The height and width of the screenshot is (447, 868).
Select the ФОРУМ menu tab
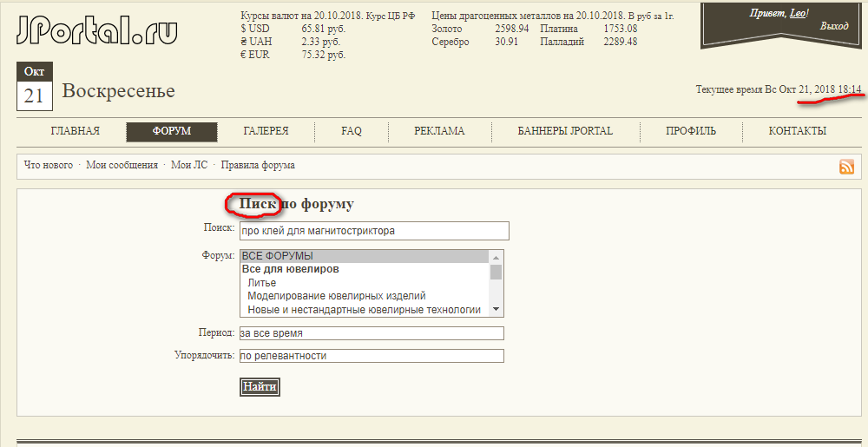coord(172,132)
